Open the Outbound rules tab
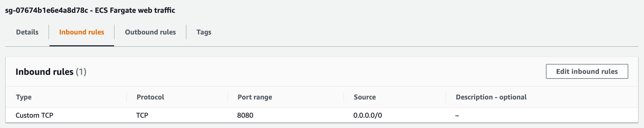 pos(150,32)
